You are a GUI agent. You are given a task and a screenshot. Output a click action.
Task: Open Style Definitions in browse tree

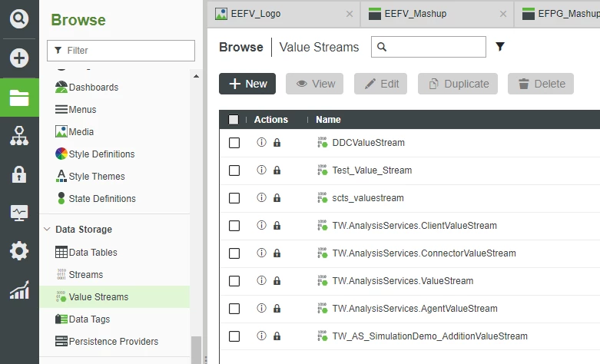pos(101,154)
